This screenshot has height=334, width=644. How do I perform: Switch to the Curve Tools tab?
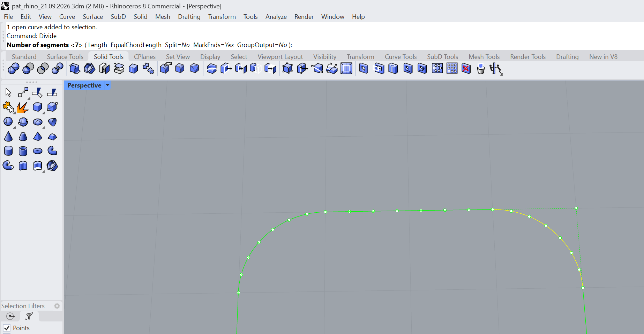tap(401, 56)
